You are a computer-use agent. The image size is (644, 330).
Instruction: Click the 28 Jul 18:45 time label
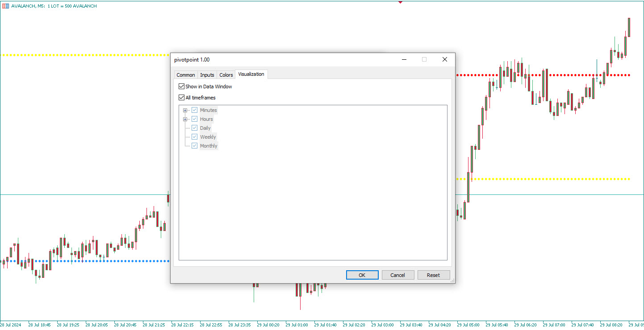[x=39, y=325]
